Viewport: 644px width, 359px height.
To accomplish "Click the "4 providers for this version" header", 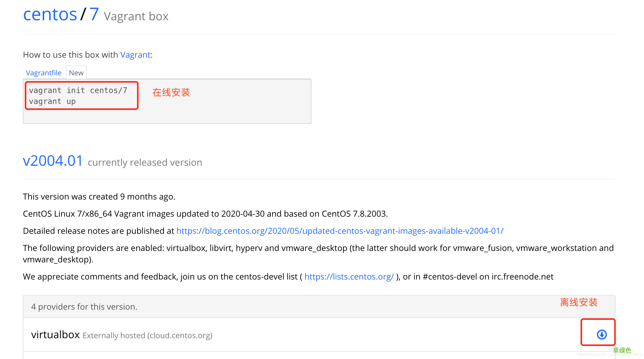I will pyautogui.click(x=84, y=307).
